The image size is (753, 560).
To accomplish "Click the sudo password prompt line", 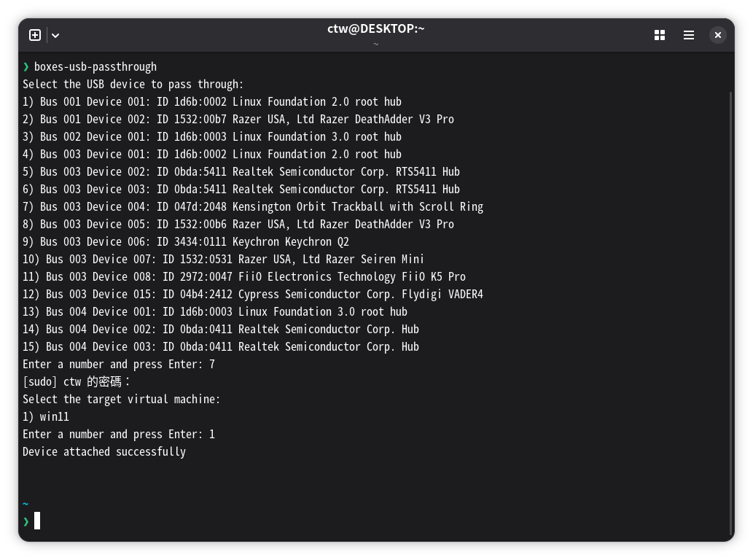I will pyautogui.click(x=76, y=382).
